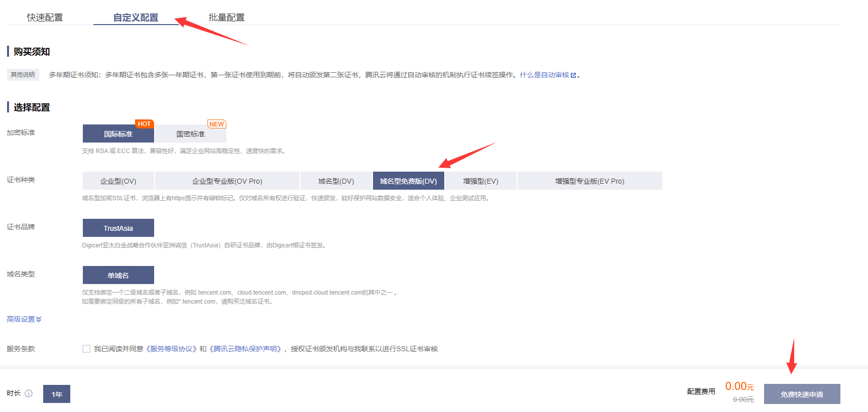Open the 《服务等级协议》 link
868x412 pixels.
pyautogui.click(x=171, y=349)
